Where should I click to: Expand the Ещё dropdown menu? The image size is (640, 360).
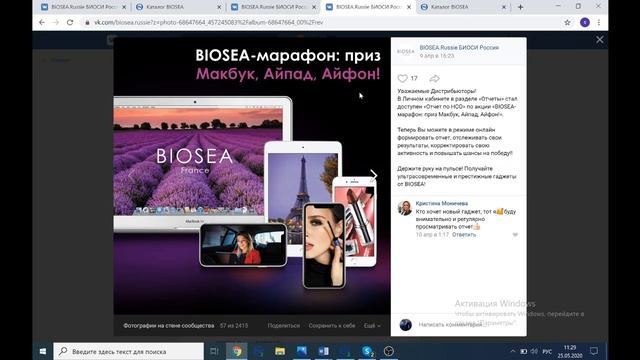pyautogui.click(x=372, y=326)
